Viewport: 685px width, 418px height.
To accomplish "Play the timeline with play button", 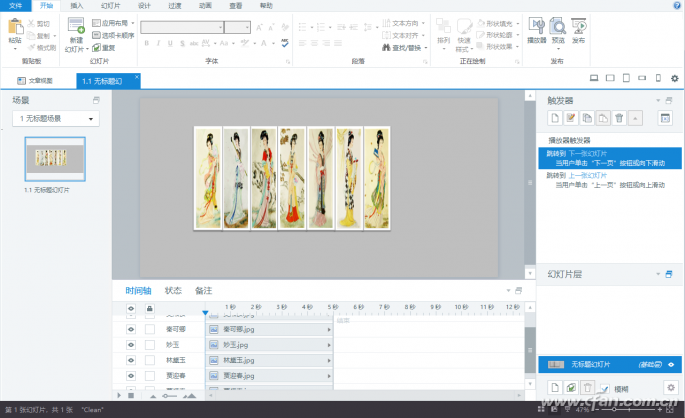I will pyautogui.click(x=119, y=395).
